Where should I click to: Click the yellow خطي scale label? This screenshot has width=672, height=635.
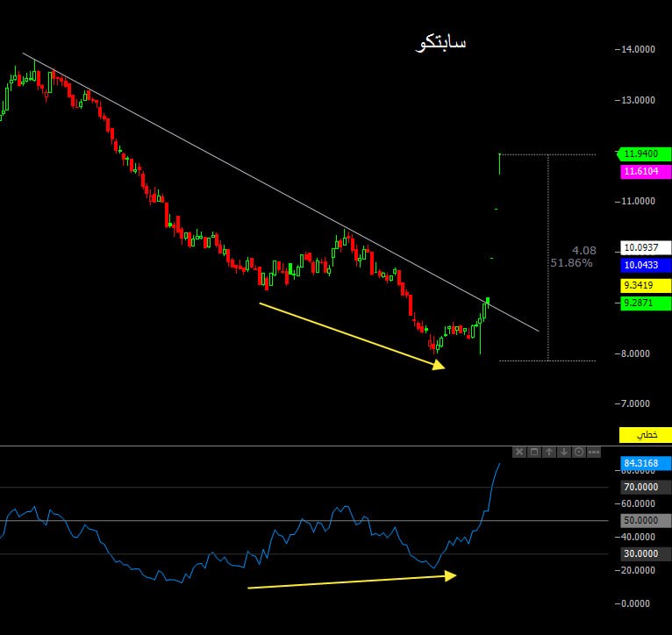pos(646,434)
